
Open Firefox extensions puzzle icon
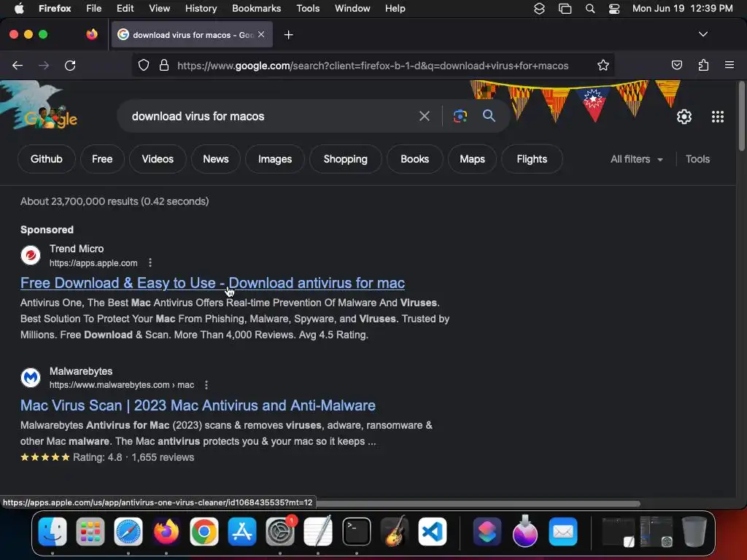click(x=703, y=65)
